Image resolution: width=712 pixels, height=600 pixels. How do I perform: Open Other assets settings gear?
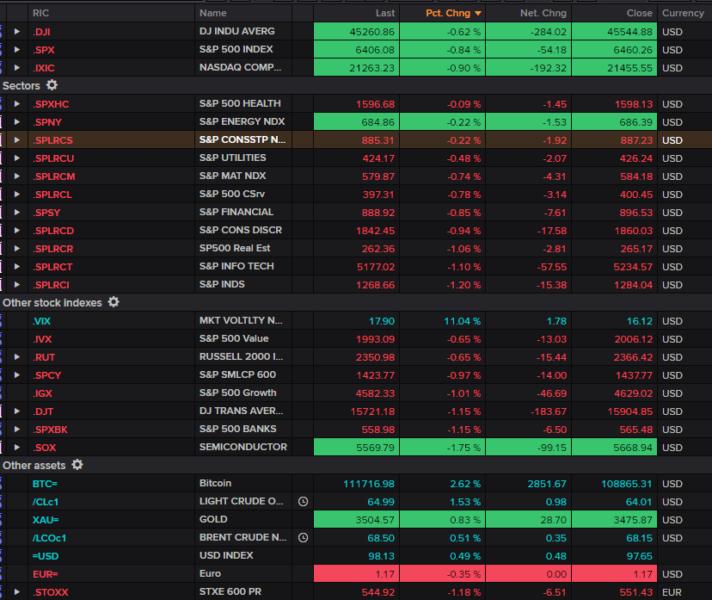[x=78, y=465]
